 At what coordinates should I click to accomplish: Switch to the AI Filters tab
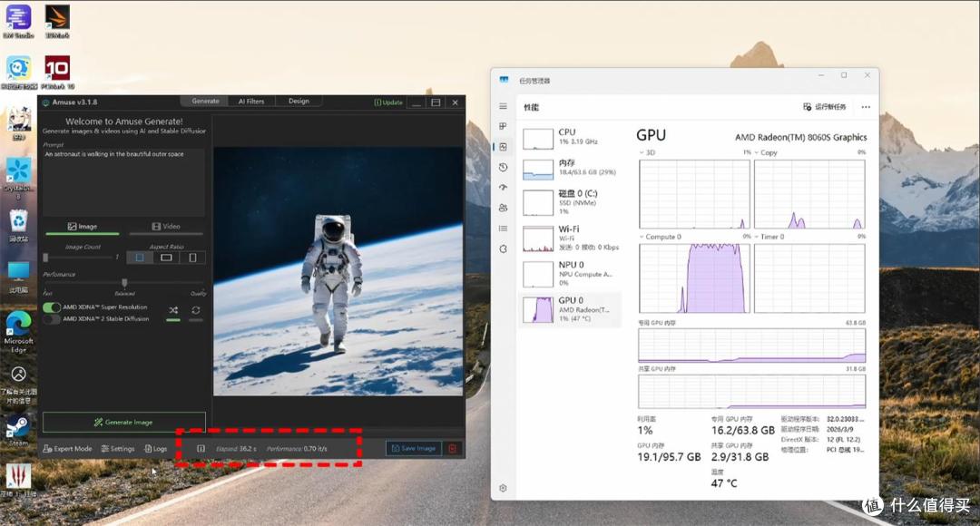251,102
